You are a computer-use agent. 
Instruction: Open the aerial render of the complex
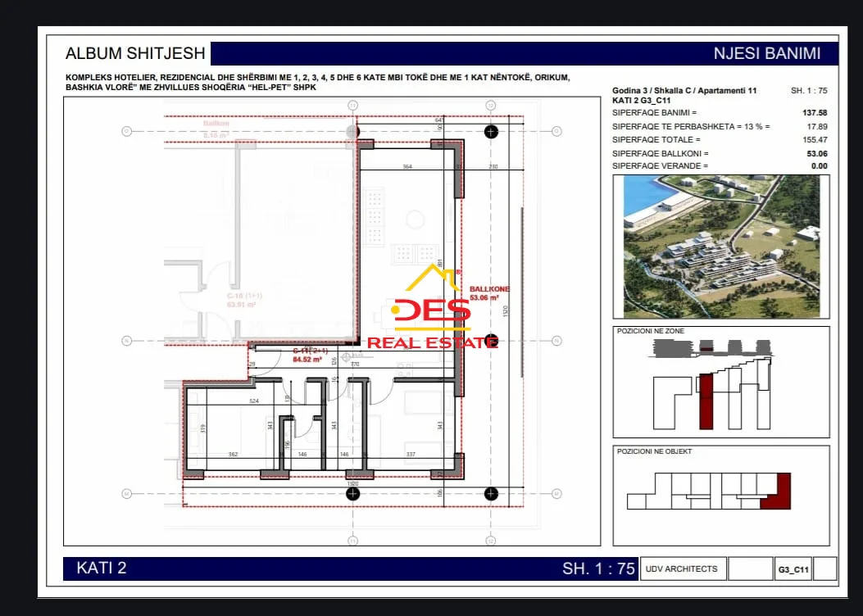[x=721, y=247]
